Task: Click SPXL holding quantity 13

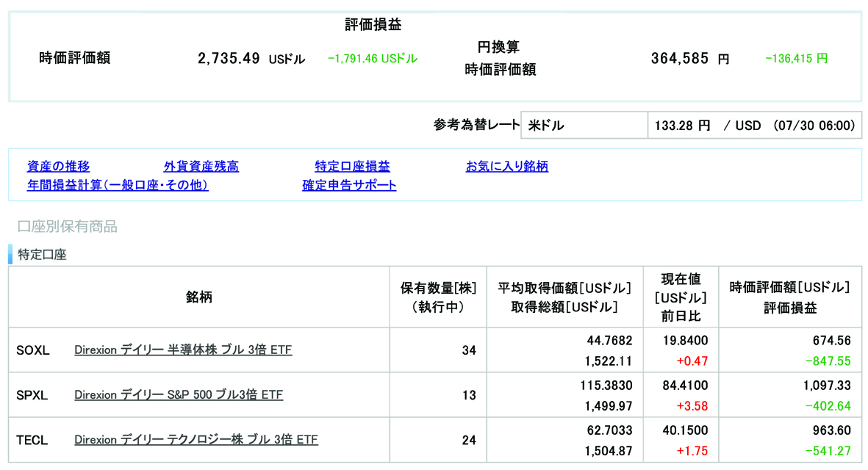Action: [x=469, y=395]
